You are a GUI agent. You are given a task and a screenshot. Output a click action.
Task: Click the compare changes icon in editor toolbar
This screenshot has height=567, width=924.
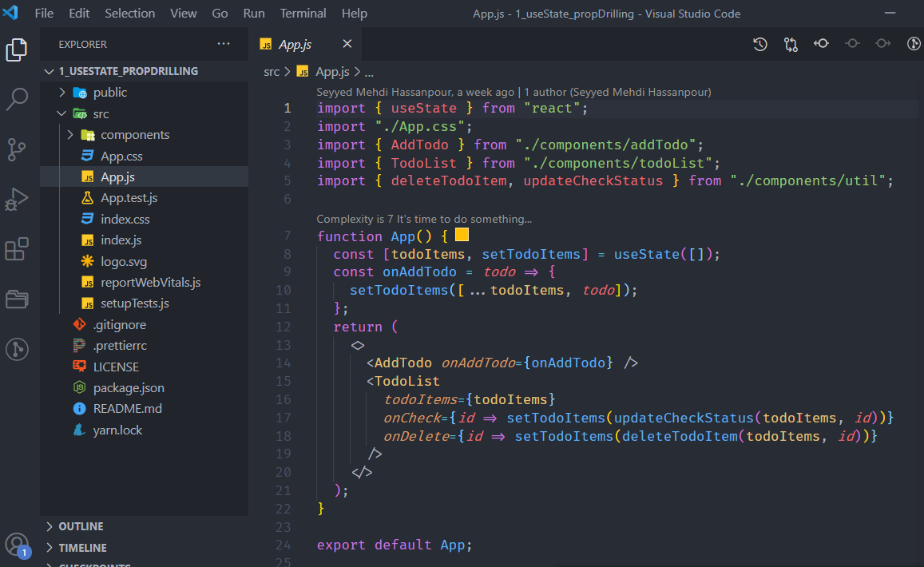pos(791,45)
